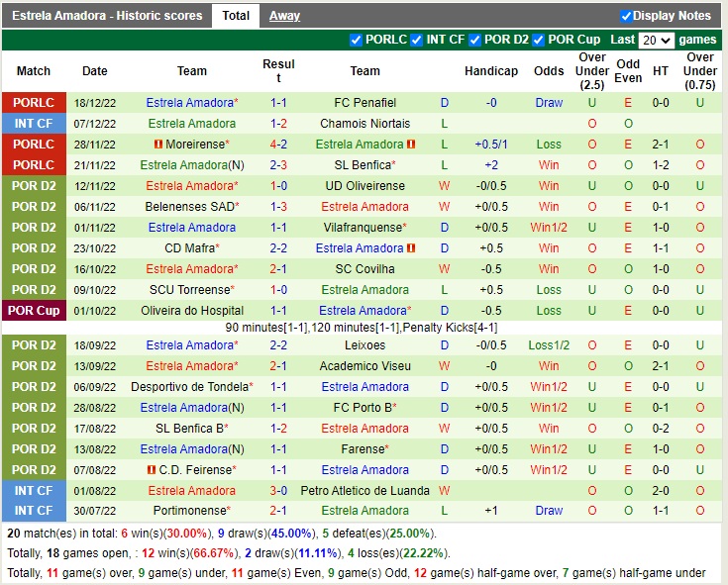Open Desportivo de Tondela team link
Image resolution: width=728 pixels, height=585 pixels.
tap(192, 387)
